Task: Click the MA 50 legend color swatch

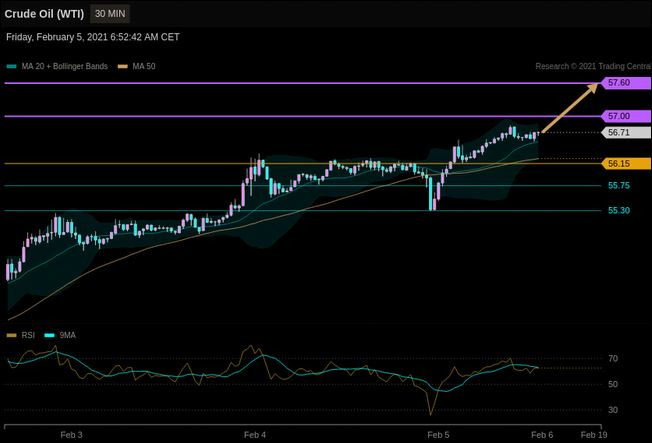Action: 123,67
